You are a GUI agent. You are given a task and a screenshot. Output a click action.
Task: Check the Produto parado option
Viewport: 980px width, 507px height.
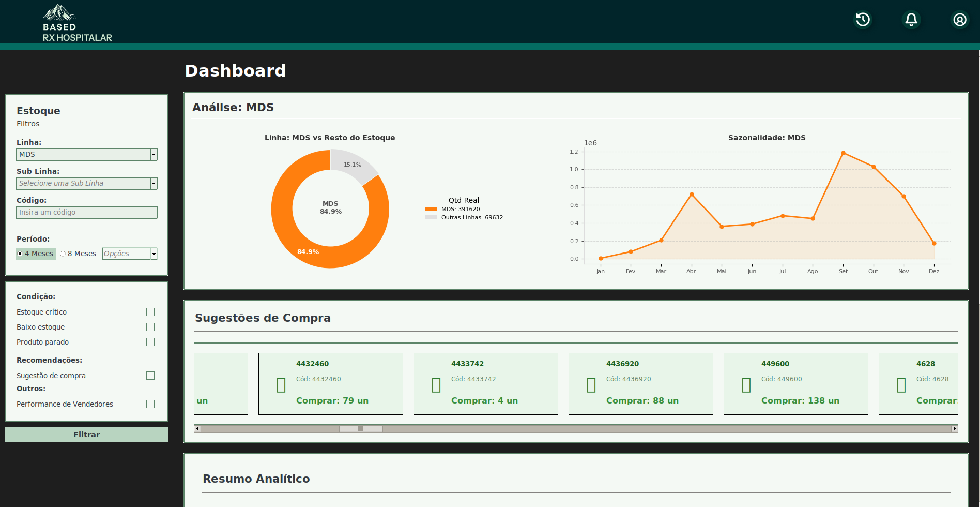click(x=150, y=342)
